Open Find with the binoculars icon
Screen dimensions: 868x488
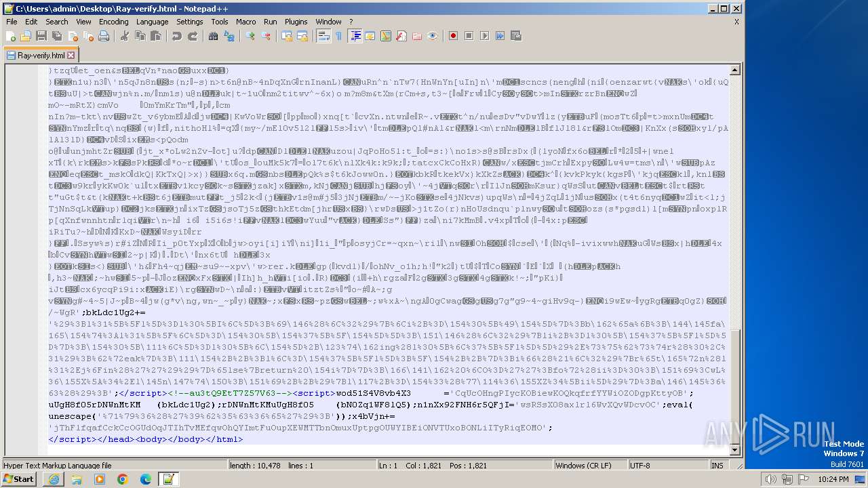coord(214,36)
